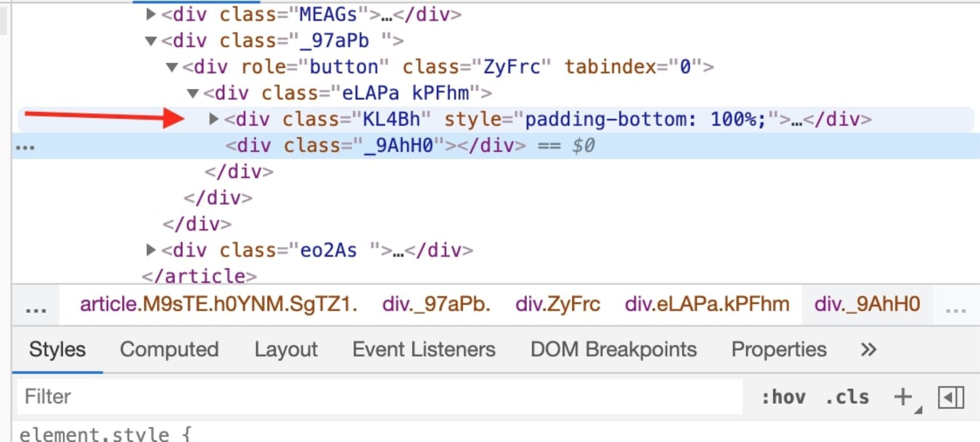This screenshot has width=980, height=442.
Task: Click div._97aPb breadcrumb
Action: coord(436,304)
